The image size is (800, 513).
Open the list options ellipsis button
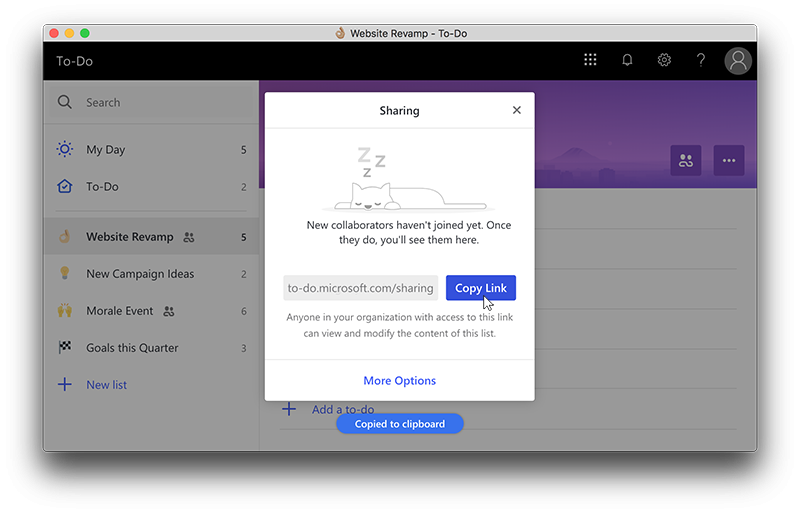click(729, 160)
